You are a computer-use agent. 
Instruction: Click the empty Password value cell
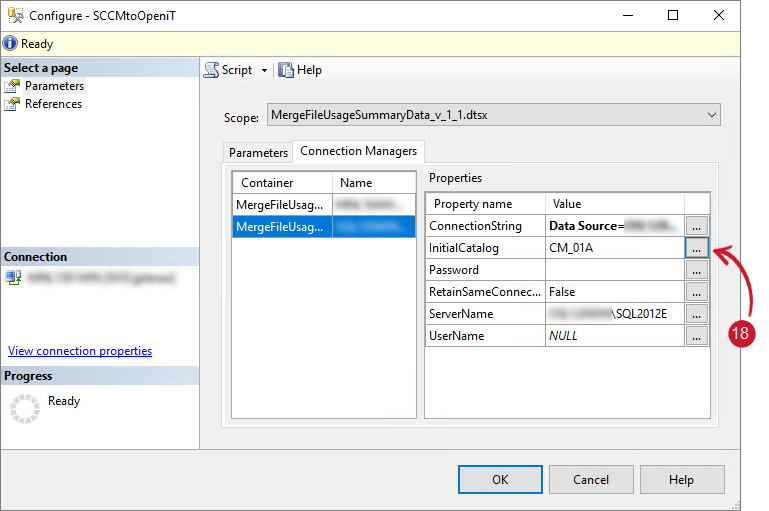pos(615,270)
